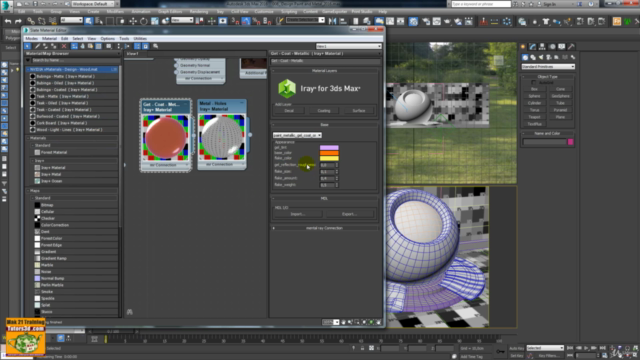This screenshot has width=640, height=360.
Task: Open the Workspace Default dropdown
Action: click(92, 4)
